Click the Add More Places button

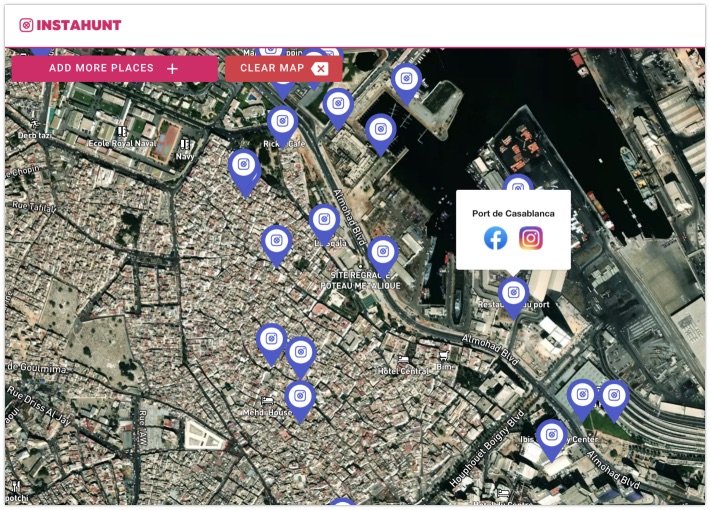115,68
